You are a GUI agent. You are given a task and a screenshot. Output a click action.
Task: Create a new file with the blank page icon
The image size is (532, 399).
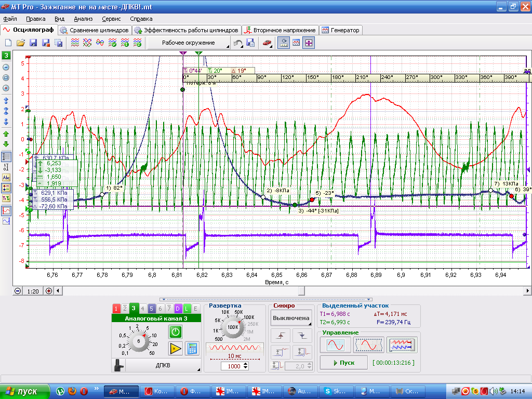(8, 43)
